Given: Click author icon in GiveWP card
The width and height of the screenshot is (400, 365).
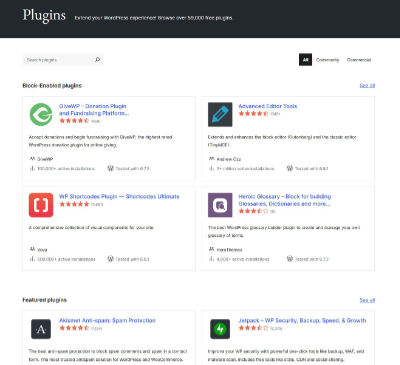Looking at the screenshot, I should click(x=32, y=159).
